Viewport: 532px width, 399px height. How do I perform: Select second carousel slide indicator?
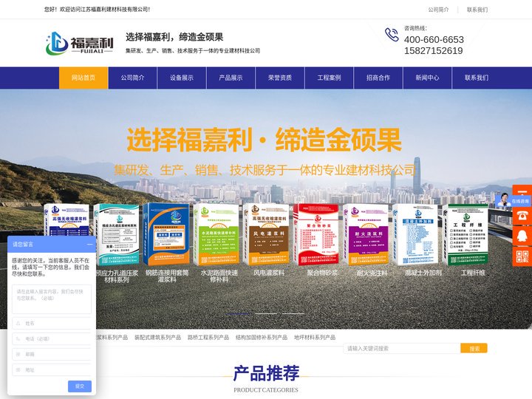(266, 313)
